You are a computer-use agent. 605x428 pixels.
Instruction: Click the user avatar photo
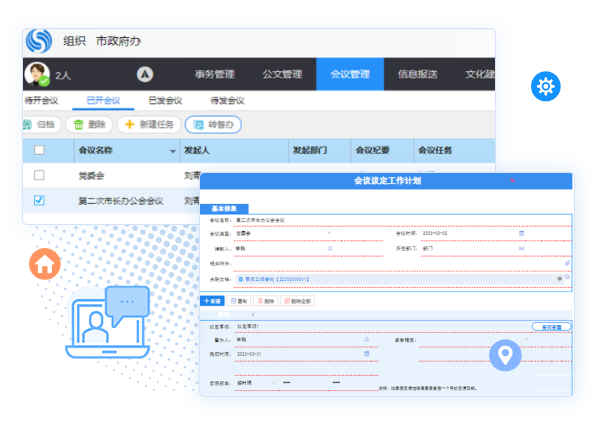[x=37, y=74]
